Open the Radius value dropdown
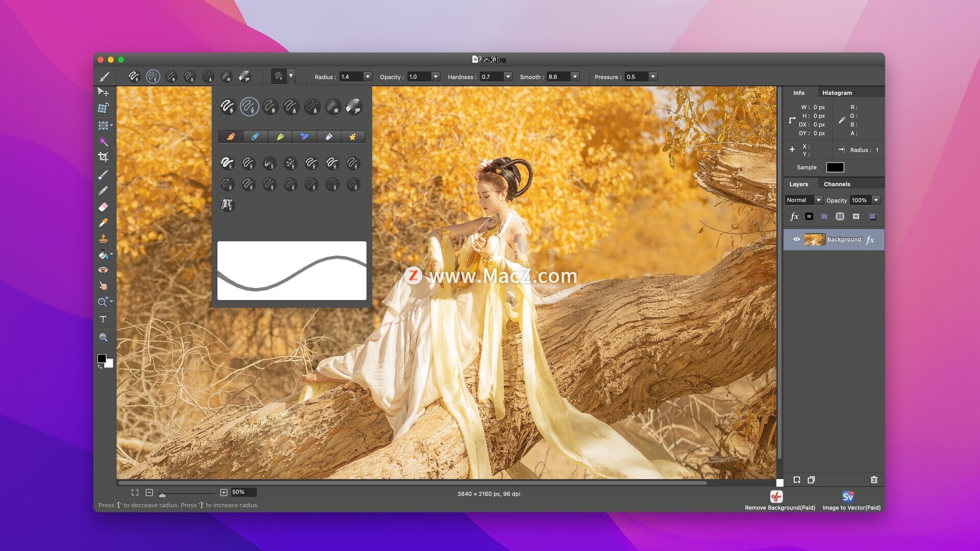Image resolution: width=980 pixels, height=551 pixels. 367,77
